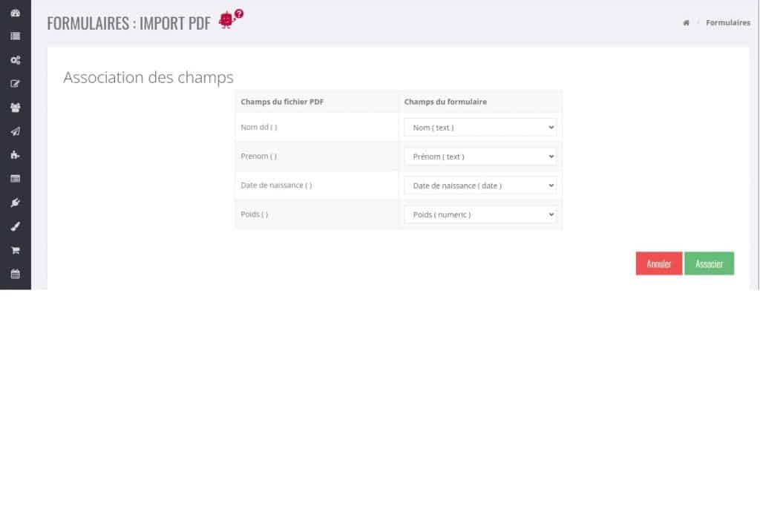Select the 'Date de naissance ( )' PDF field cell
Screen dimensions: 760x532
316,185
